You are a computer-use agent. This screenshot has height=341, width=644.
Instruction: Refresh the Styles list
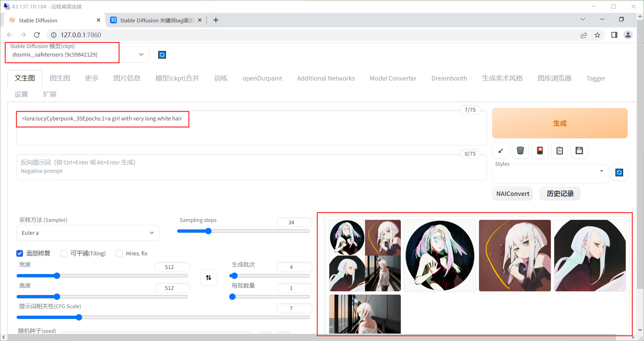tap(619, 173)
